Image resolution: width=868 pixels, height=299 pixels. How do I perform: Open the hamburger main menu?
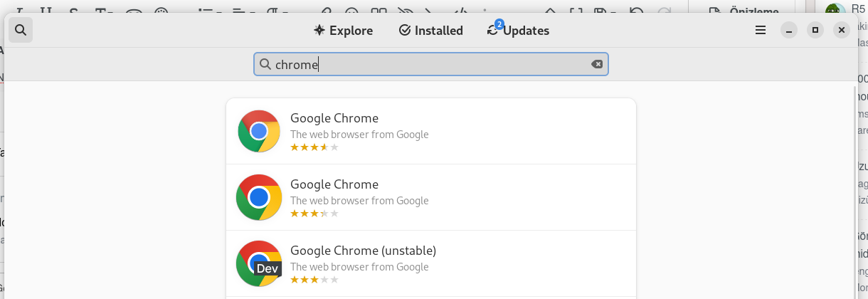click(761, 30)
